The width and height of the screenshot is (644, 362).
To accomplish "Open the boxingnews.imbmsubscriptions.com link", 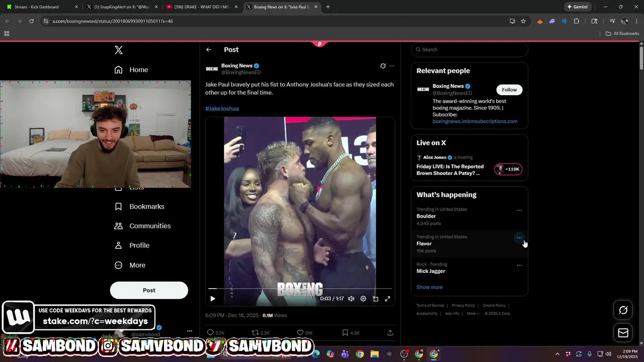I will [475, 121].
